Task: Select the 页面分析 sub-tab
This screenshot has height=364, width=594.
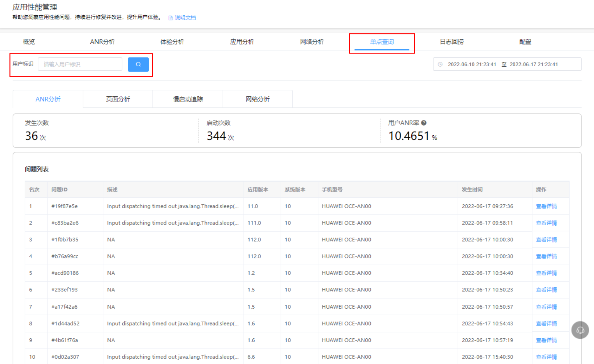Action: [118, 99]
